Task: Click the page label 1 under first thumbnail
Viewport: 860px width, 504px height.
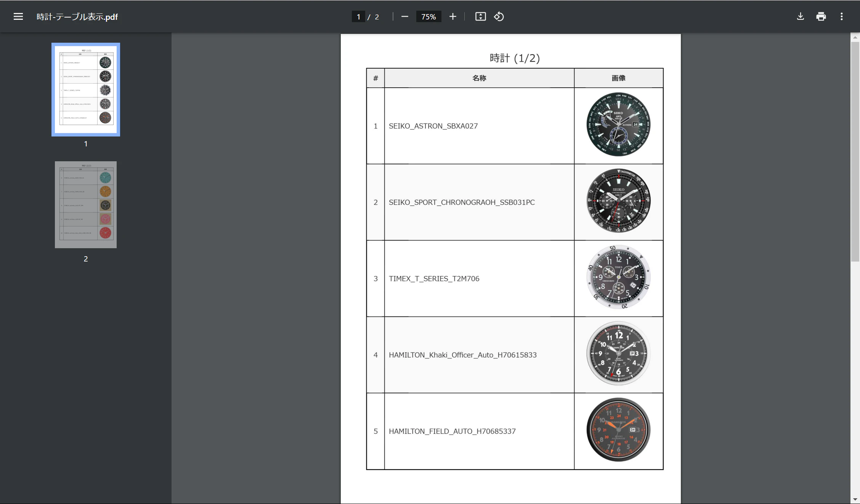Action: pos(86,144)
